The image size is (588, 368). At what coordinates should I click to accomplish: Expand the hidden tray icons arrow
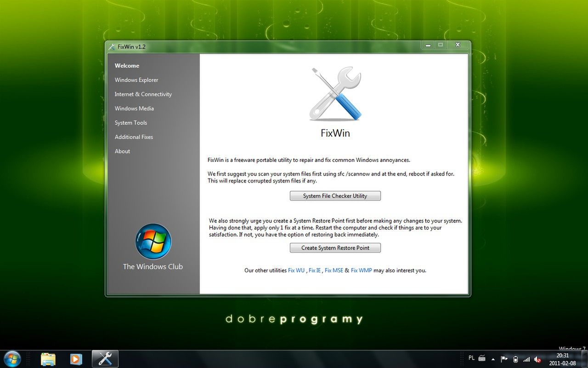[493, 359]
